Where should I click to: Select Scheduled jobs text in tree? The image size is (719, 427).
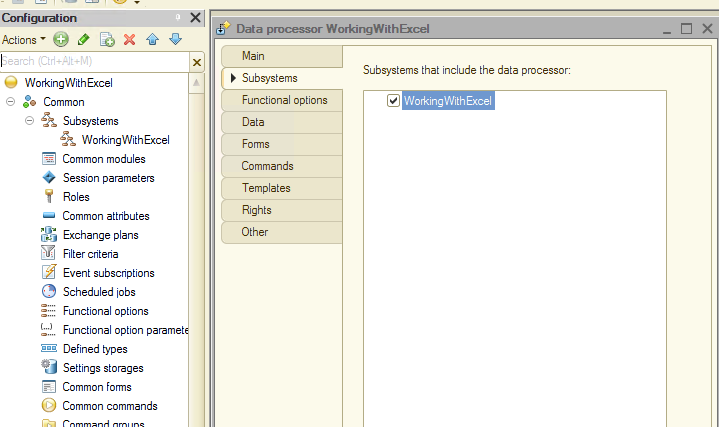tap(99, 292)
